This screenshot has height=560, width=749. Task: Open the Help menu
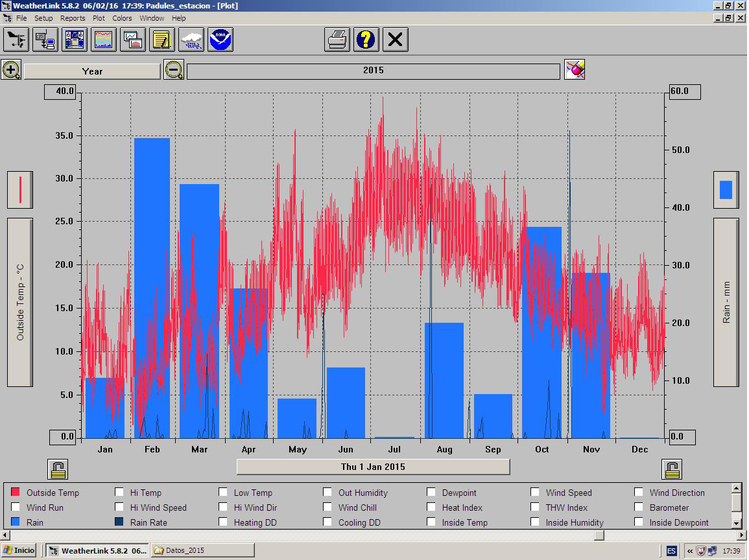coord(178,18)
